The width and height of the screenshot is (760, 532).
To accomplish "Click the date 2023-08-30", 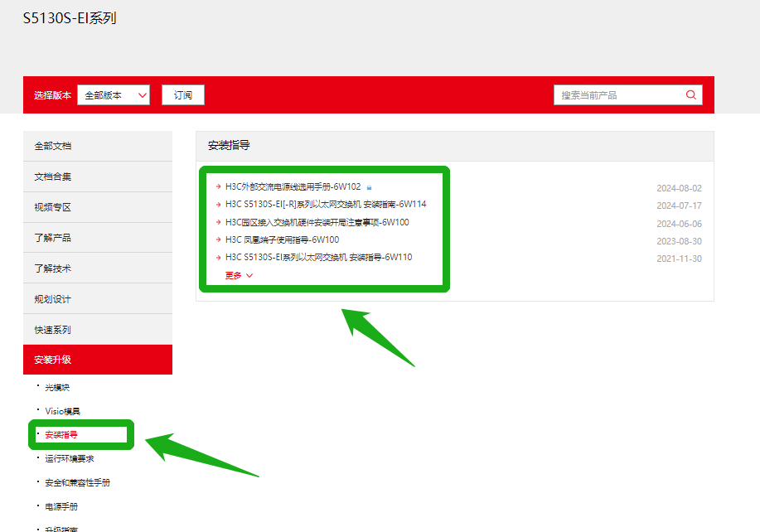I will click(679, 241).
